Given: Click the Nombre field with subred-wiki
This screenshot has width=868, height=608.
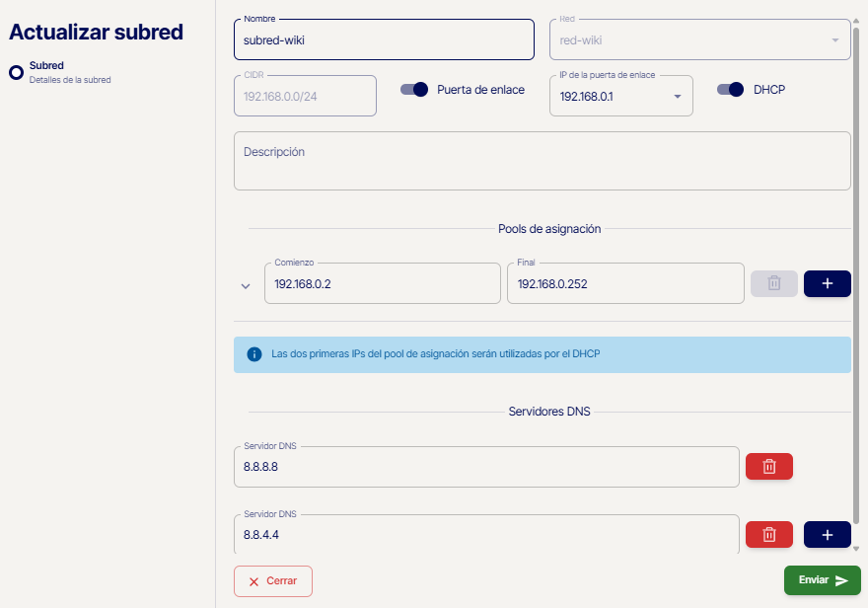Looking at the screenshot, I should click(384, 40).
